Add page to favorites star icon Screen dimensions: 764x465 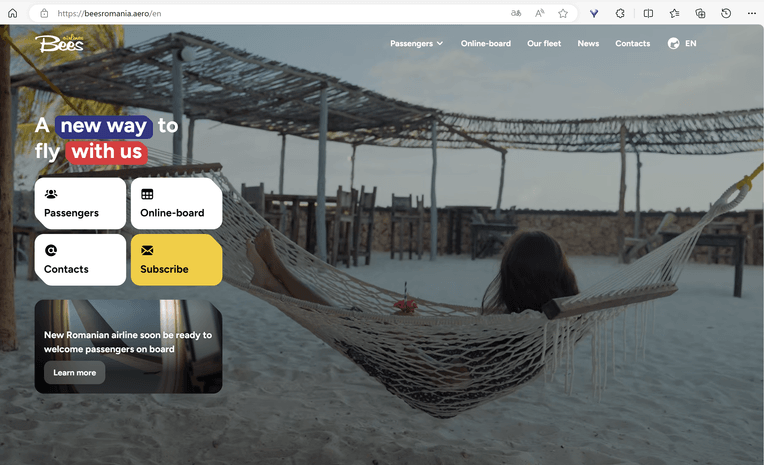pos(563,13)
